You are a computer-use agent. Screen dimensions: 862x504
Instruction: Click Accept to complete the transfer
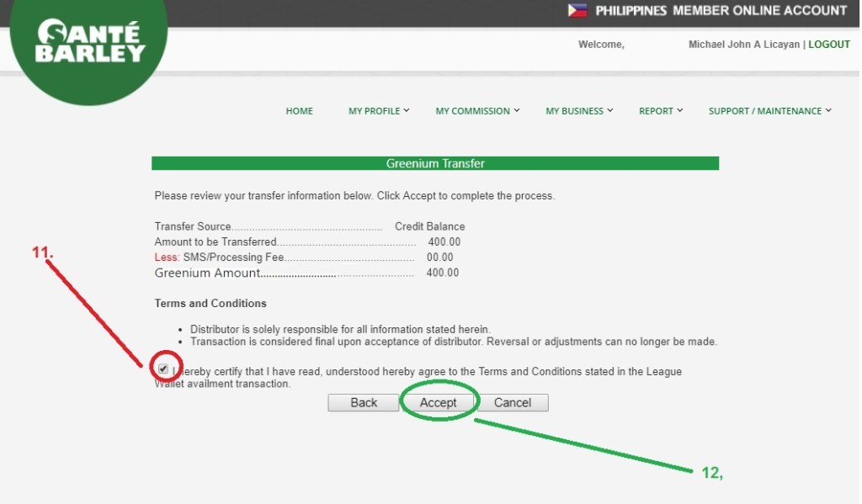tap(438, 403)
